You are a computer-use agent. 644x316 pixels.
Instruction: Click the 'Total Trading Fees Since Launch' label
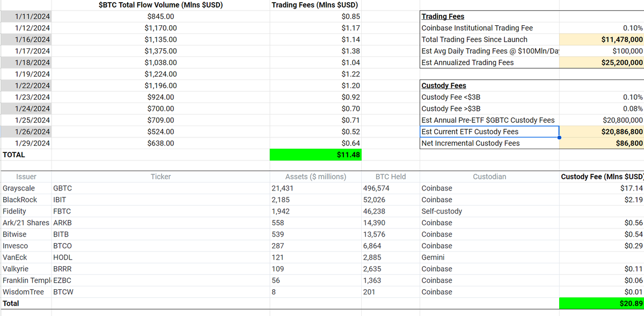(x=474, y=39)
